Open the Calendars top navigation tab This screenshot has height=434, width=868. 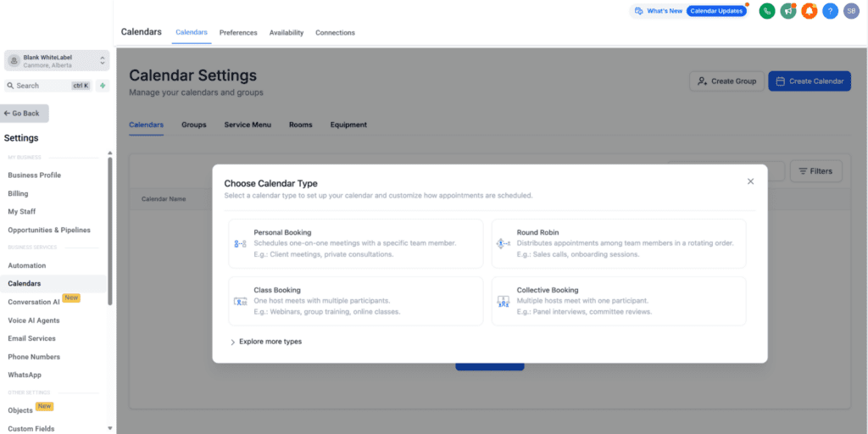point(192,33)
